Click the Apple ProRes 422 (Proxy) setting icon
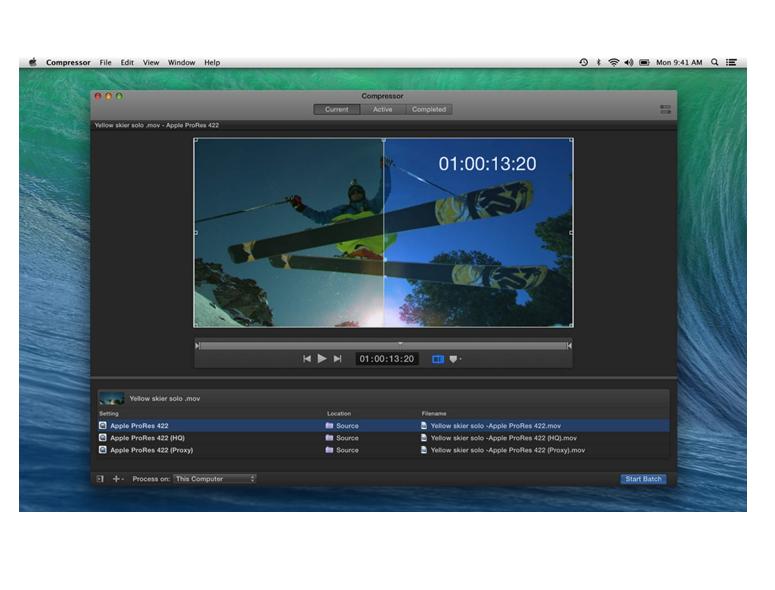775x590 pixels. (103, 450)
